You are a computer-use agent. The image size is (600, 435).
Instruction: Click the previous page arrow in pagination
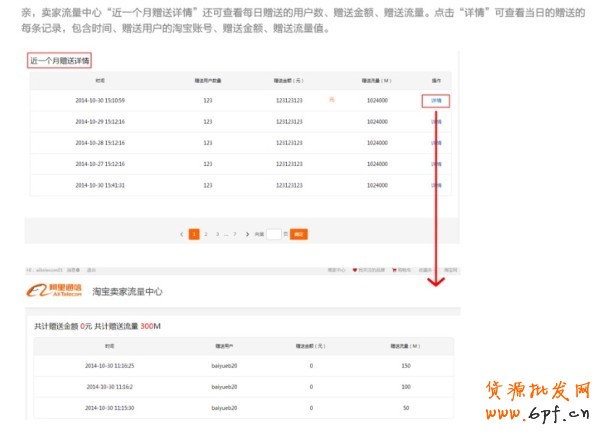tap(181, 233)
